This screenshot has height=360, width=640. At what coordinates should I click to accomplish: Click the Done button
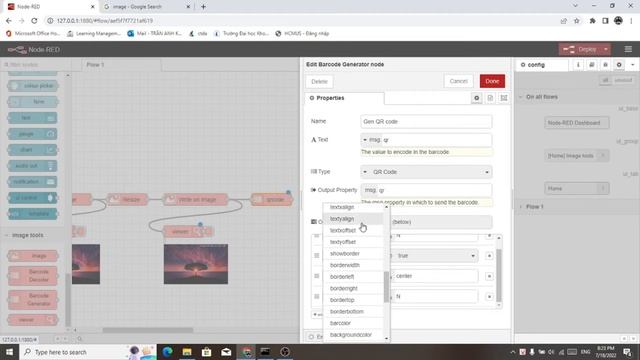tap(492, 81)
